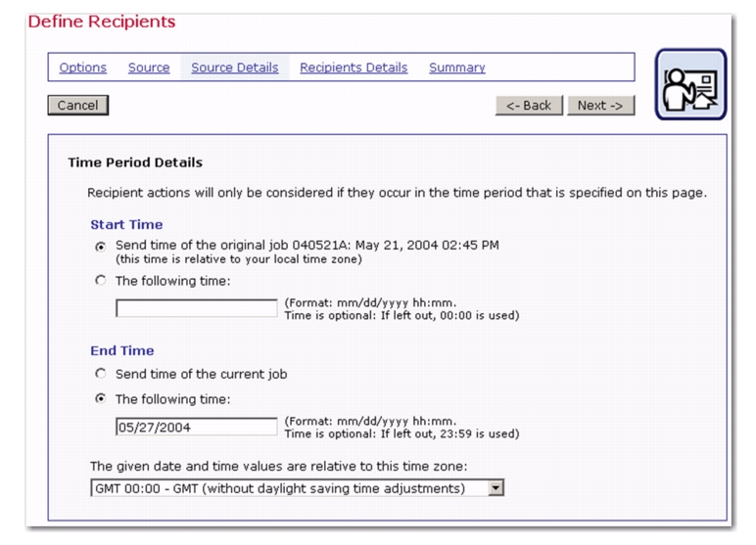Switch to the Source Details tab
756x545 pixels.
(235, 68)
